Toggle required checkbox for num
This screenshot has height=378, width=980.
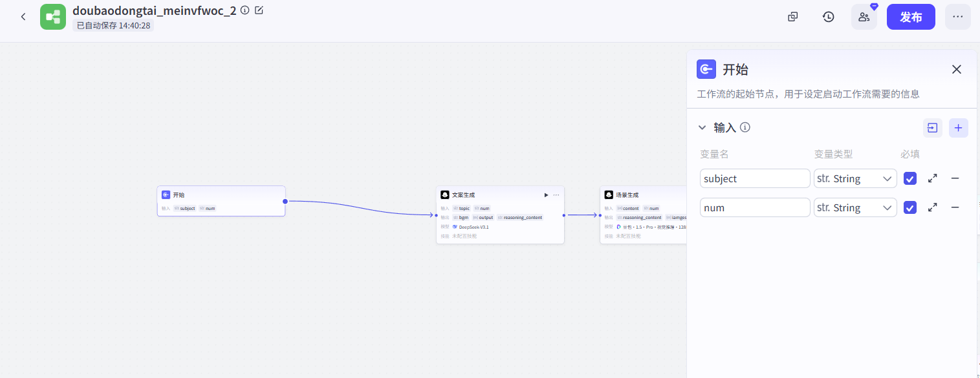910,207
